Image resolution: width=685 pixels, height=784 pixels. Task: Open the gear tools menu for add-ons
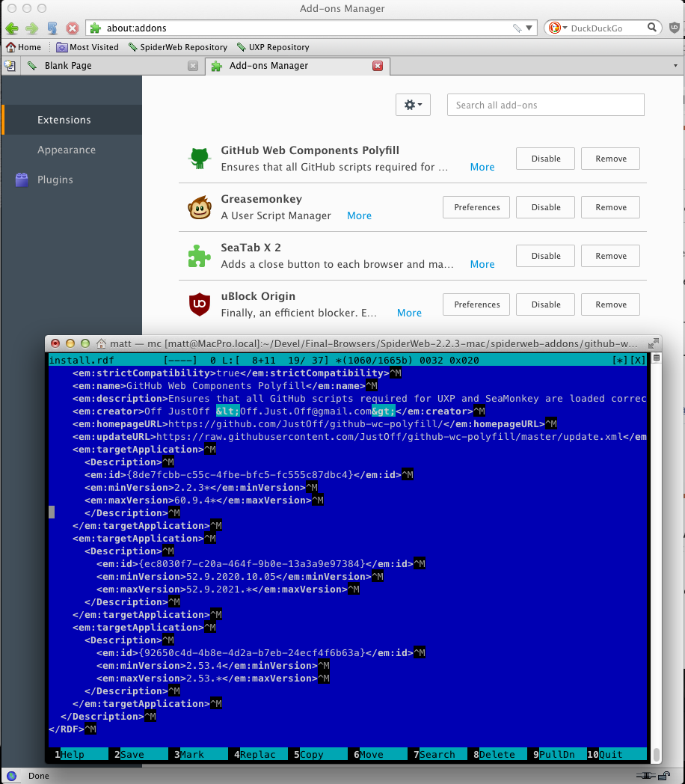point(413,105)
